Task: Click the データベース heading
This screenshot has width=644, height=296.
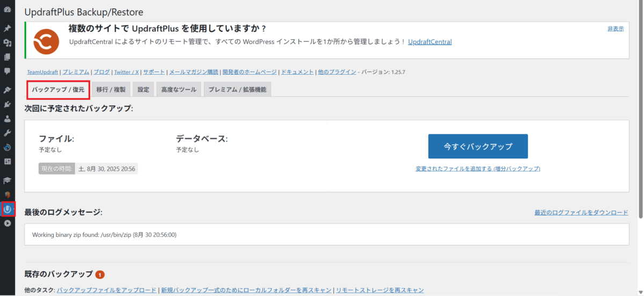Action: click(202, 139)
